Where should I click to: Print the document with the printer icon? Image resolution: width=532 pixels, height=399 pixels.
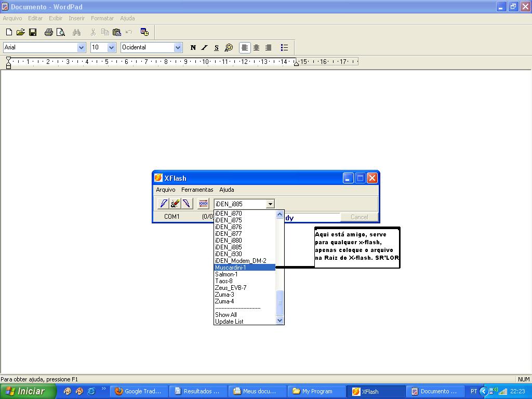(48, 32)
